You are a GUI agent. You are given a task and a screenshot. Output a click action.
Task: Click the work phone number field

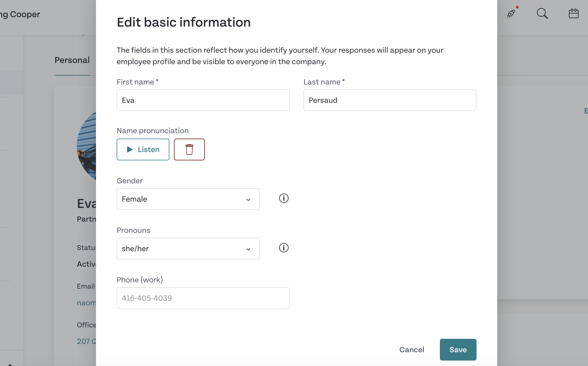point(203,298)
